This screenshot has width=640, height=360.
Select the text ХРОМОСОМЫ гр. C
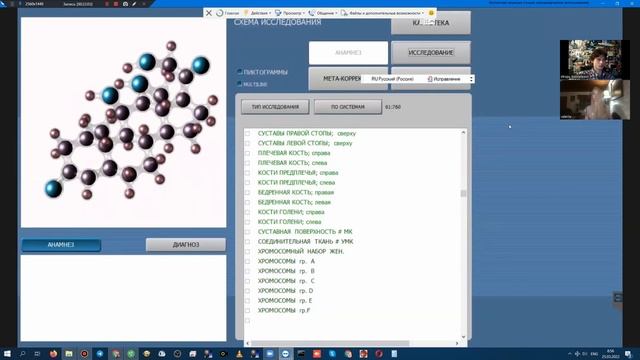coord(286,281)
